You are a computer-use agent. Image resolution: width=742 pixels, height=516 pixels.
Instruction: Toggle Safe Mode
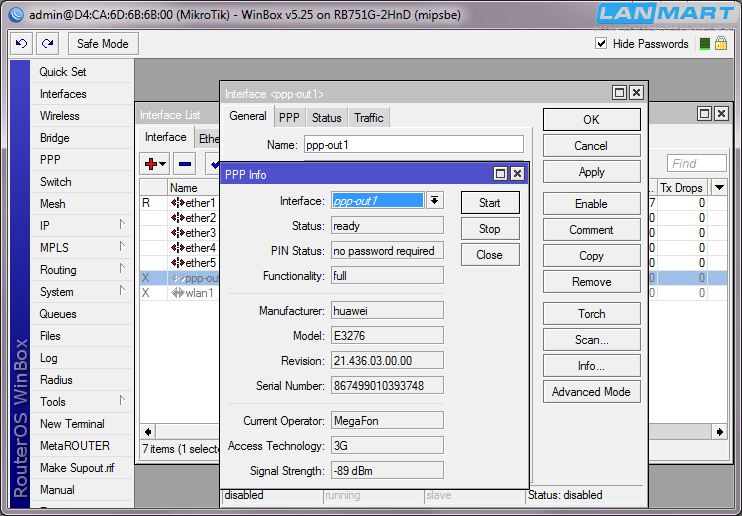pyautogui.click(x=103, y=44)
